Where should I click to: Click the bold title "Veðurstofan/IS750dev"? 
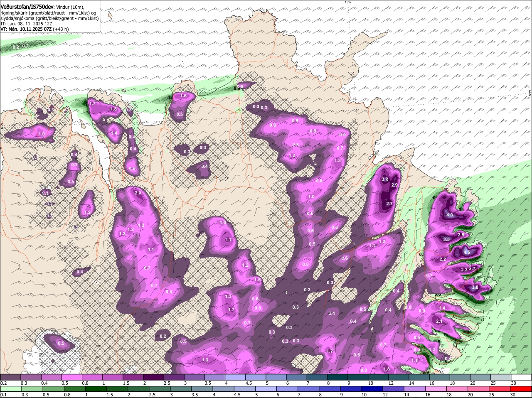27,7
